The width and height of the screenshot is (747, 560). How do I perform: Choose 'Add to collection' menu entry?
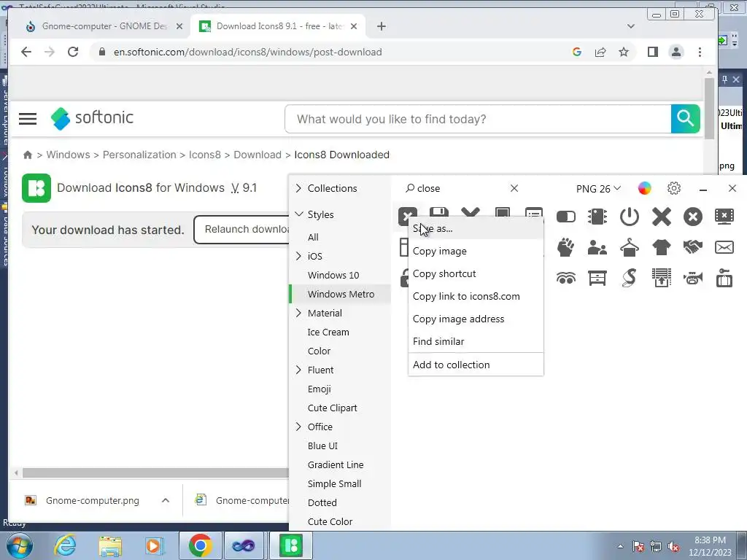[476, 365]
